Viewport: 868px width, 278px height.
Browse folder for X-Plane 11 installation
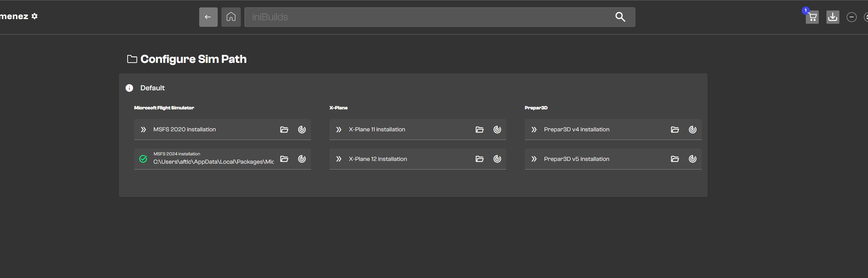tap(479, 129)
